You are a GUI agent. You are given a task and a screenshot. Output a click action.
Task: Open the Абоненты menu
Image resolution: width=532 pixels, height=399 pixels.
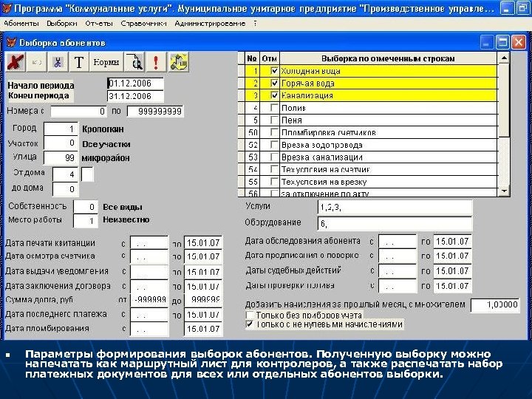21,24
